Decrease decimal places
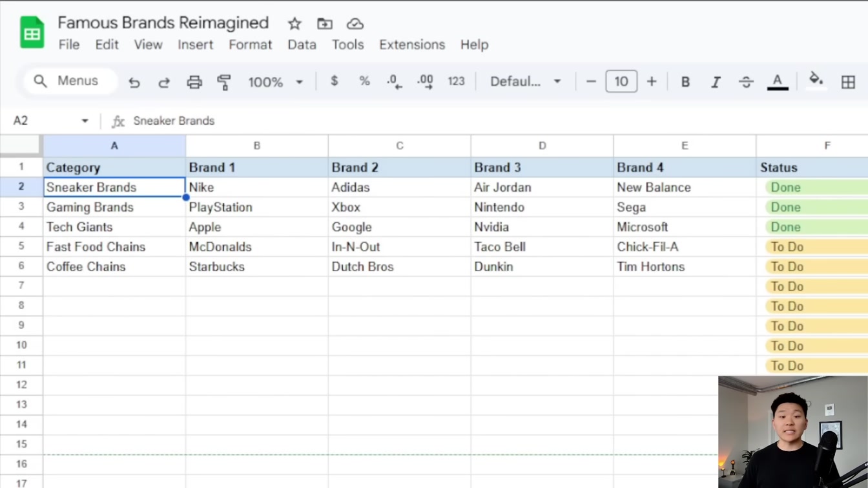Image resolution: width=868 pixels, height=488 pixels. tap(394, 82)
